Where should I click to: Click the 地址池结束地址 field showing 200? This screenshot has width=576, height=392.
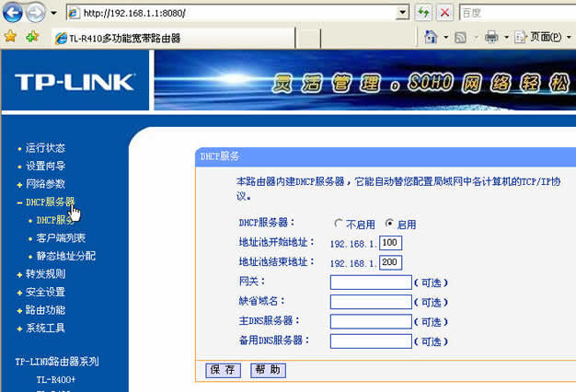[390, 262]
